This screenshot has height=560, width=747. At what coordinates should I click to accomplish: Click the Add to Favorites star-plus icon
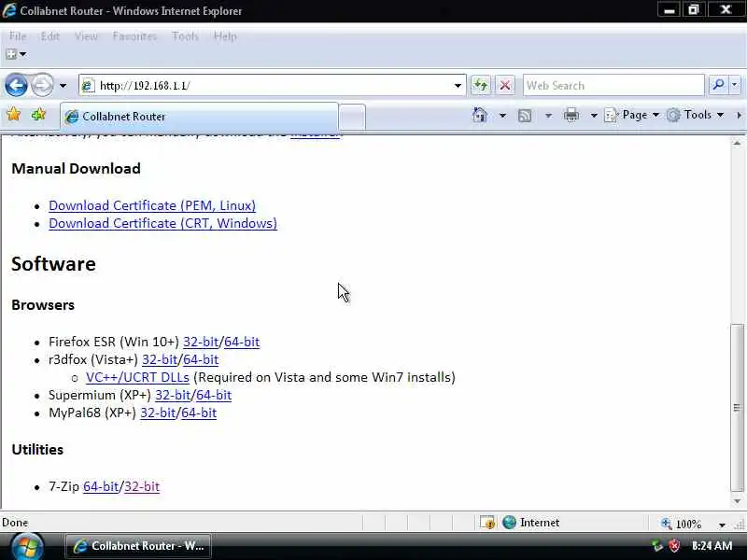38,115
